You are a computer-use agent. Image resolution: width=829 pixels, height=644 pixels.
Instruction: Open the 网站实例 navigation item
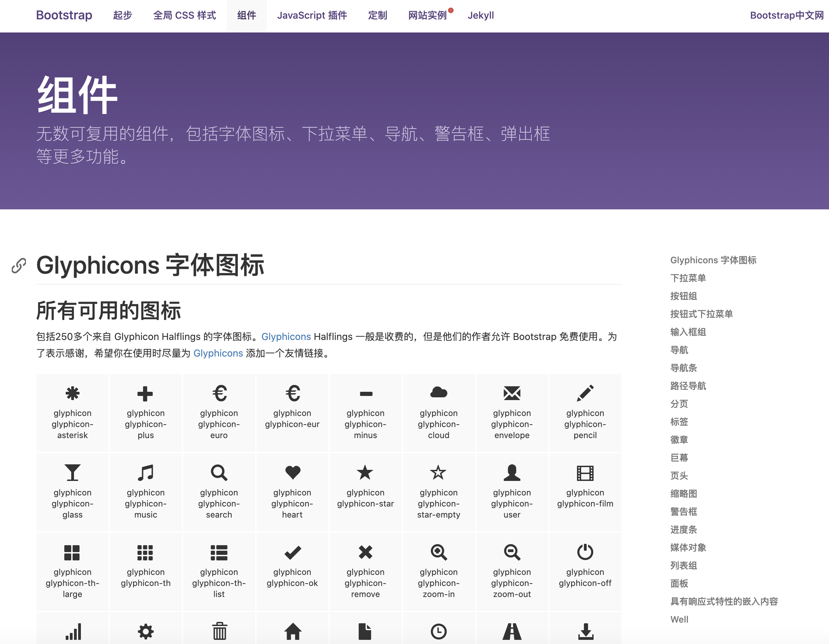pyautogui.click(x=427, y=15)
